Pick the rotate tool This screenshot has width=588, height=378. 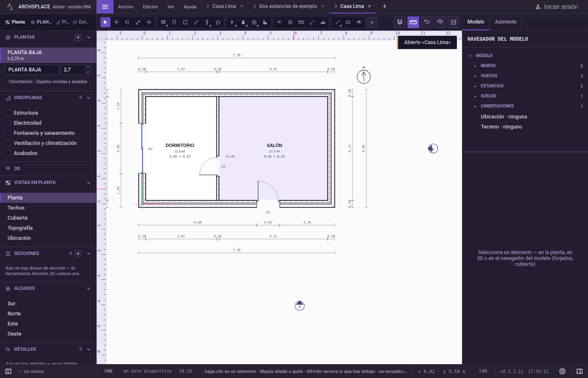pyautogui.click(x=127, y=22)
